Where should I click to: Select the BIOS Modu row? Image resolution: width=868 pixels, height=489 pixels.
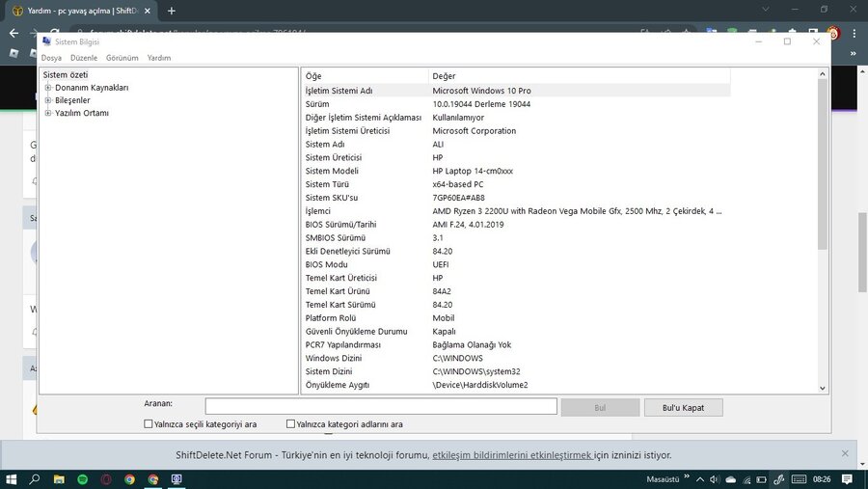[517, 264]
